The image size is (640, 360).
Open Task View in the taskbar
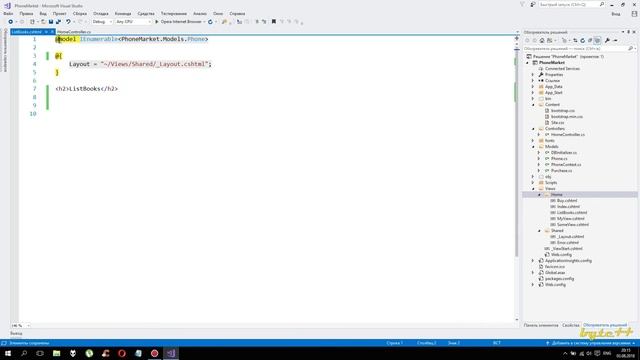tap(40, 353)
